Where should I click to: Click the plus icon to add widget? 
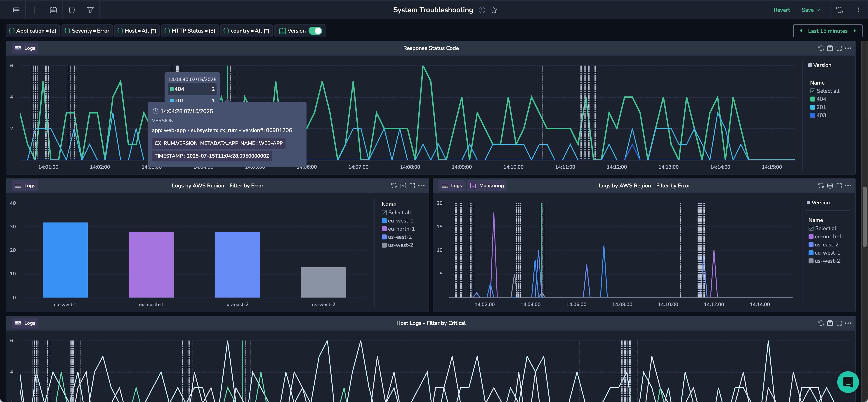35,10
